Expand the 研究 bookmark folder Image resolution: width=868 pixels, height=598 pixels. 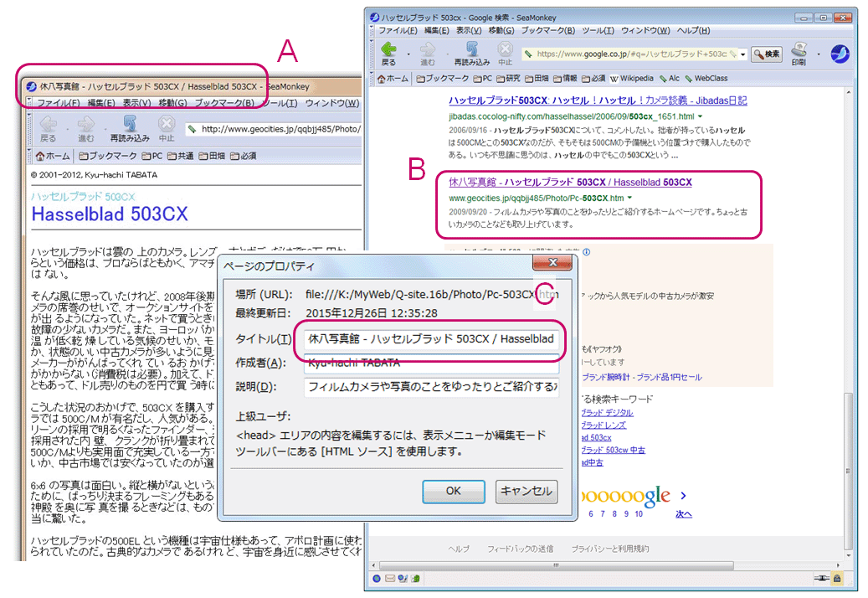508,79
